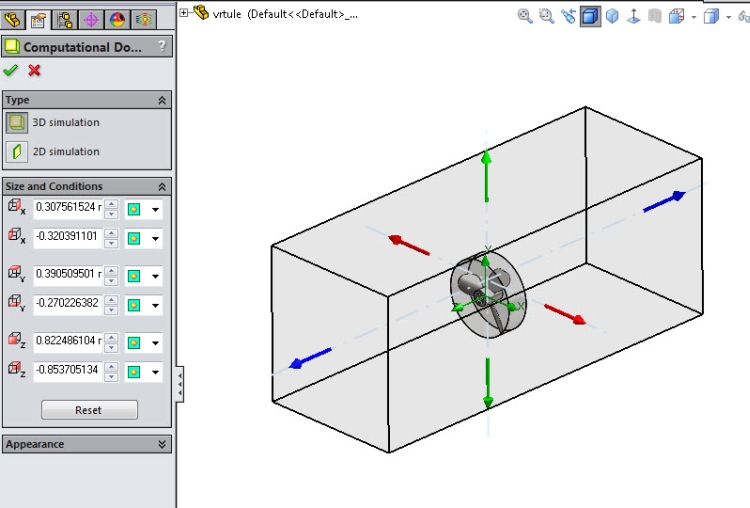Edit the Y max value 0.390509501
This screenshot has width=750, height=508.
[x=68, y=274]
